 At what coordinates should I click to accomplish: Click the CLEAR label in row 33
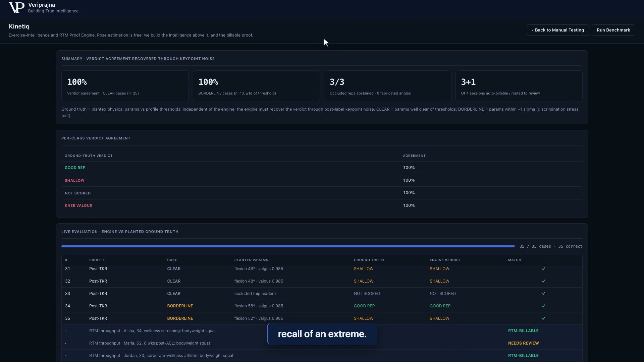point(174,294)
